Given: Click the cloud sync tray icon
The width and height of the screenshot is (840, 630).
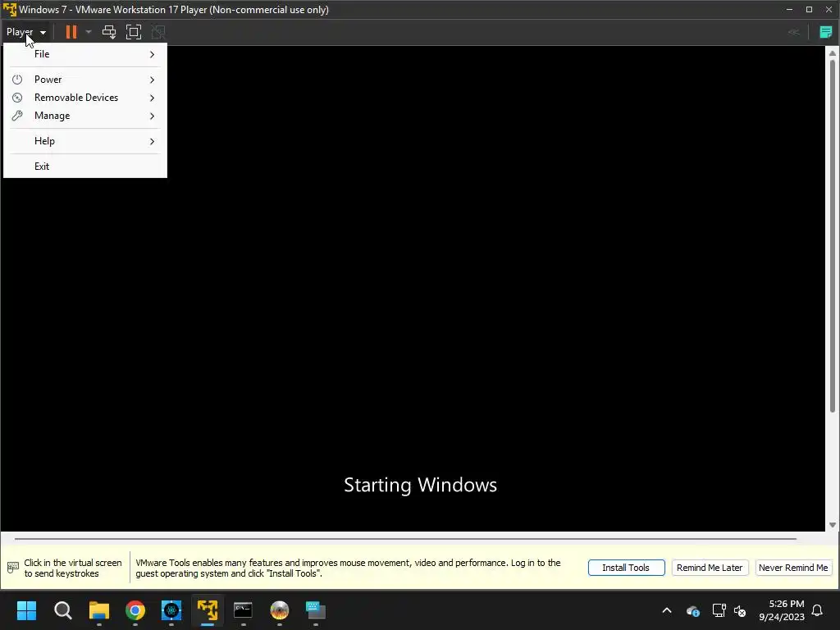Looking at the screenshot, I should [x=692, y=610].
